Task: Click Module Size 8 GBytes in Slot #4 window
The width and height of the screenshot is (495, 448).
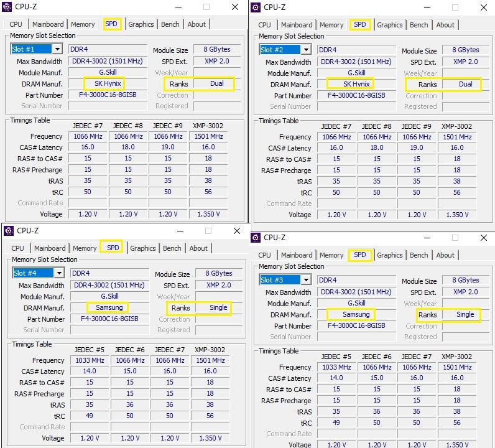Action: (x=219, y=273)
